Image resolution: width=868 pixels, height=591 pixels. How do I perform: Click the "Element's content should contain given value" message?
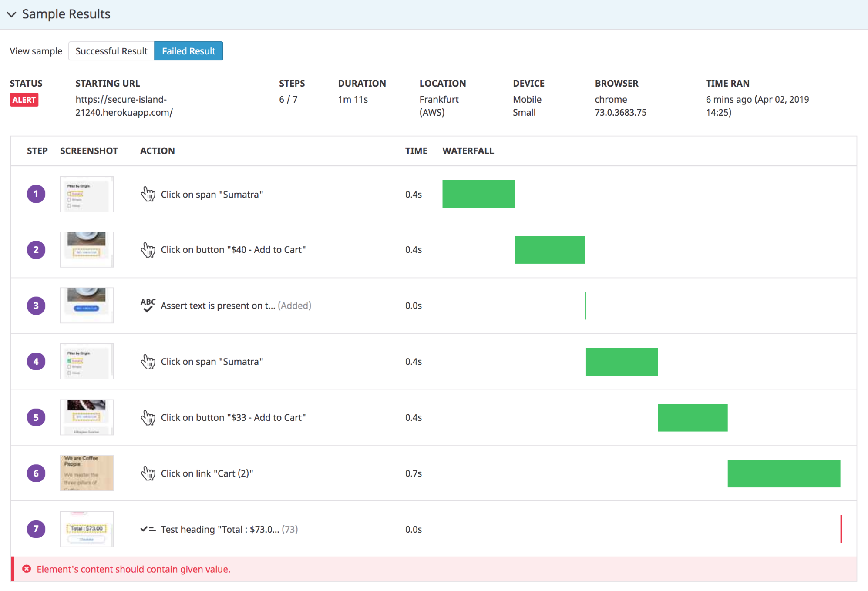point(133,569)
